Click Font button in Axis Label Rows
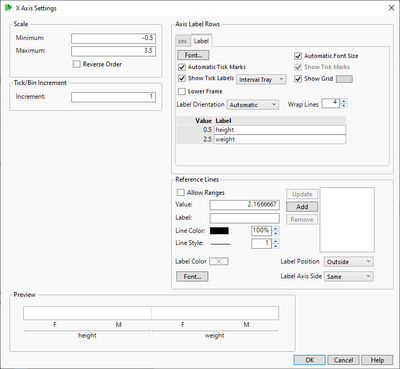This screenshot has height=369, width=400. point(193,55)
